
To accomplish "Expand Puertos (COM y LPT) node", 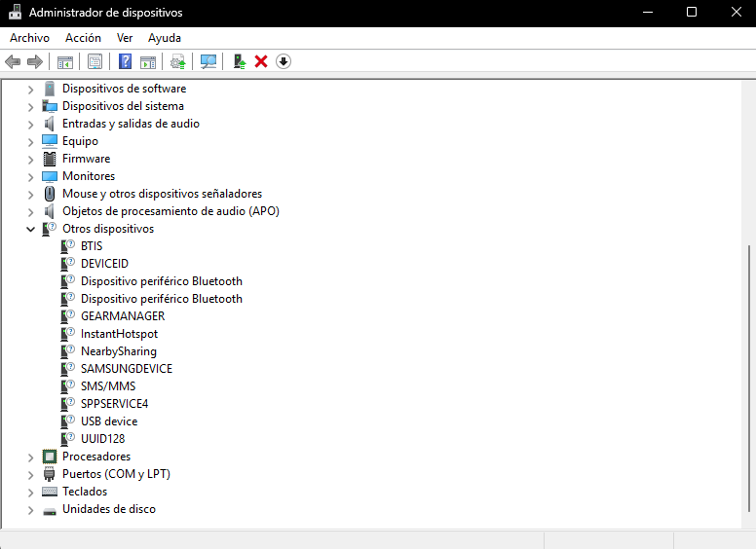I will click(31, 474).
